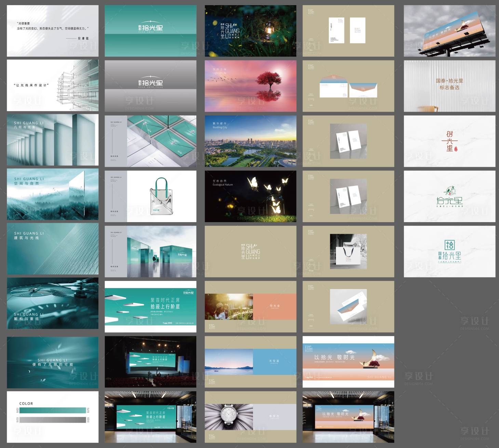Select the 让光线来作设计 building sketch slide
The image size is (499, 448).
tap(53, 85)
